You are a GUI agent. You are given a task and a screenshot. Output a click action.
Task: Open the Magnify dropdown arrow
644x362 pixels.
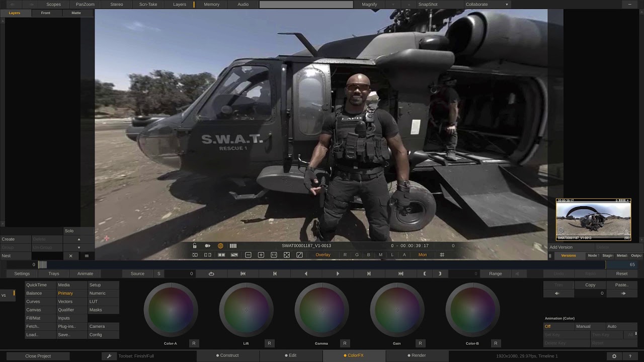click(393, 4)
